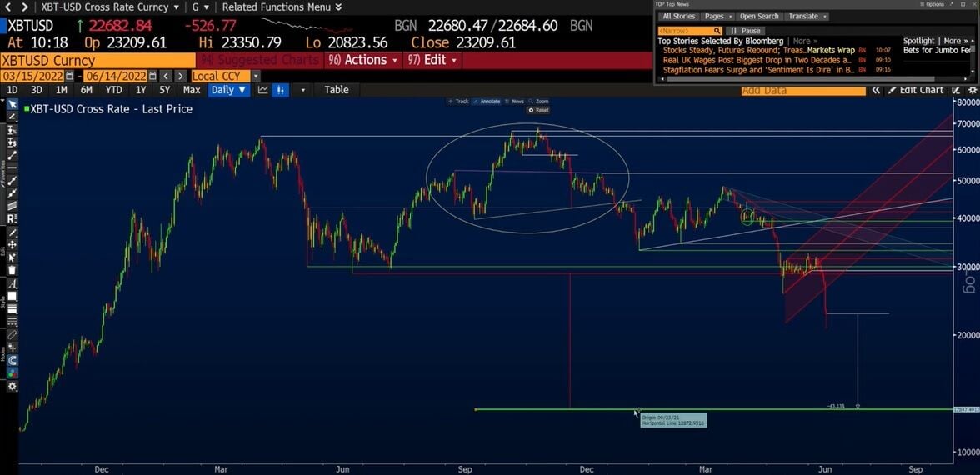Open the Pages dropdown in Top News

pos(717,17)
